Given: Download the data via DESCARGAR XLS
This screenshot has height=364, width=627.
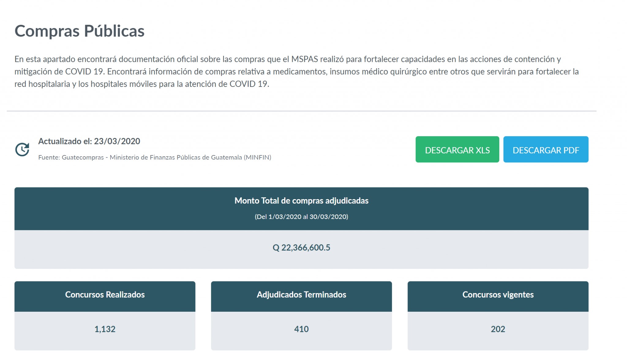Looking at the screenshot, I should (x=457, y=149).
